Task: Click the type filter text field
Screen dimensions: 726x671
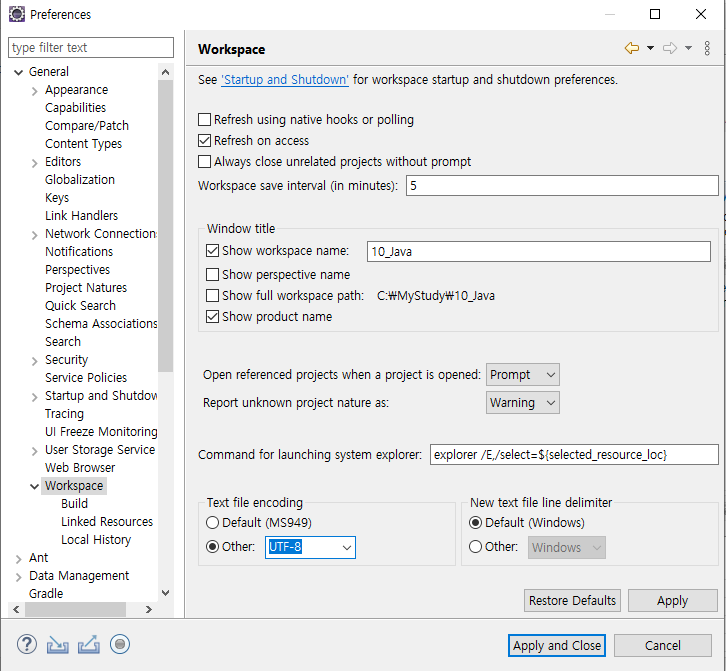Action: pyautogui.click(x=91, y=48)
